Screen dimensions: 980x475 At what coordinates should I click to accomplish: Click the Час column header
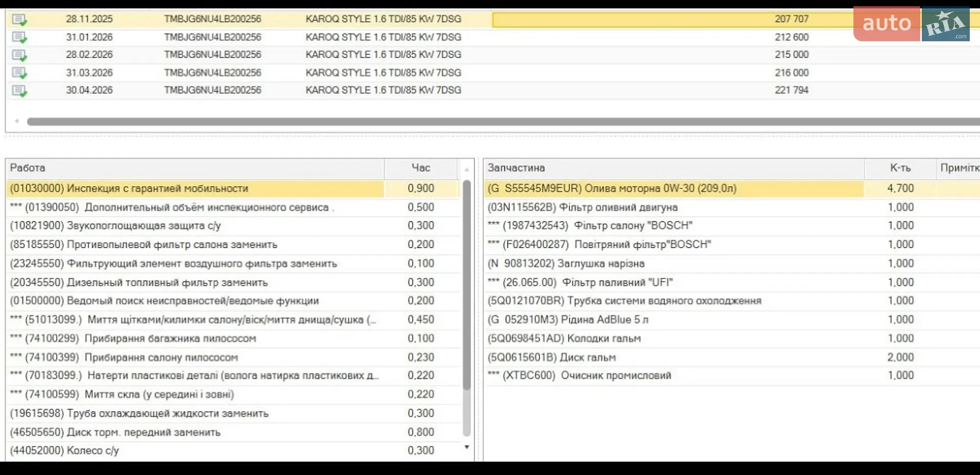point(421,168)
